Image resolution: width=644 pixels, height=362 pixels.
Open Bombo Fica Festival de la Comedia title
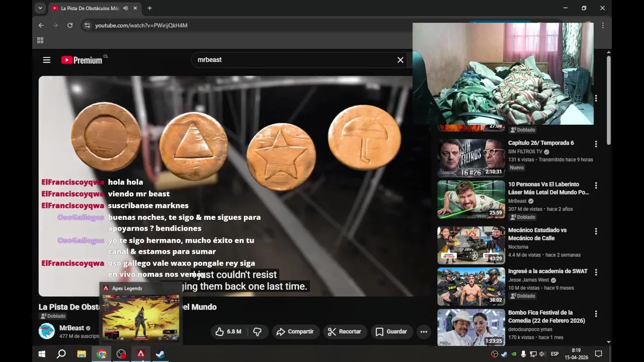(546, 316)
